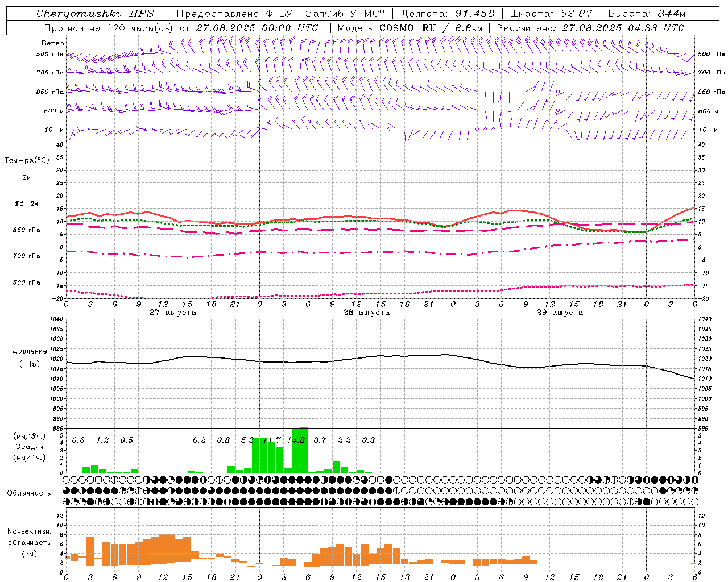Click the (мм/1ч.) units label

[30, 458]
